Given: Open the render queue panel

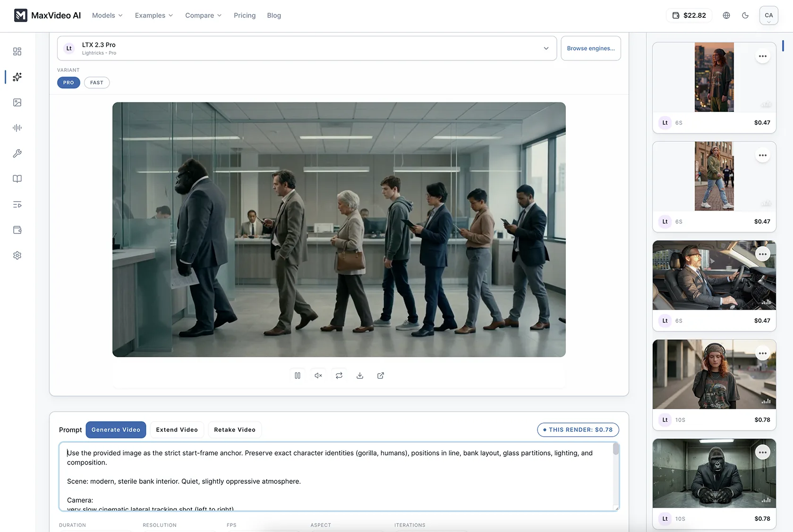Looking at the screenshot, I should pos(17,204).
